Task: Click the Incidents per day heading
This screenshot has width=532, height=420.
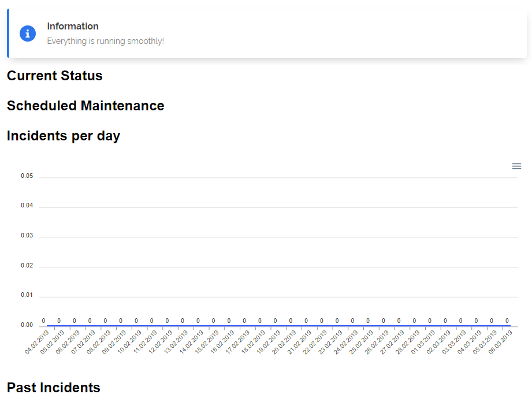Action: pos(64,136)
